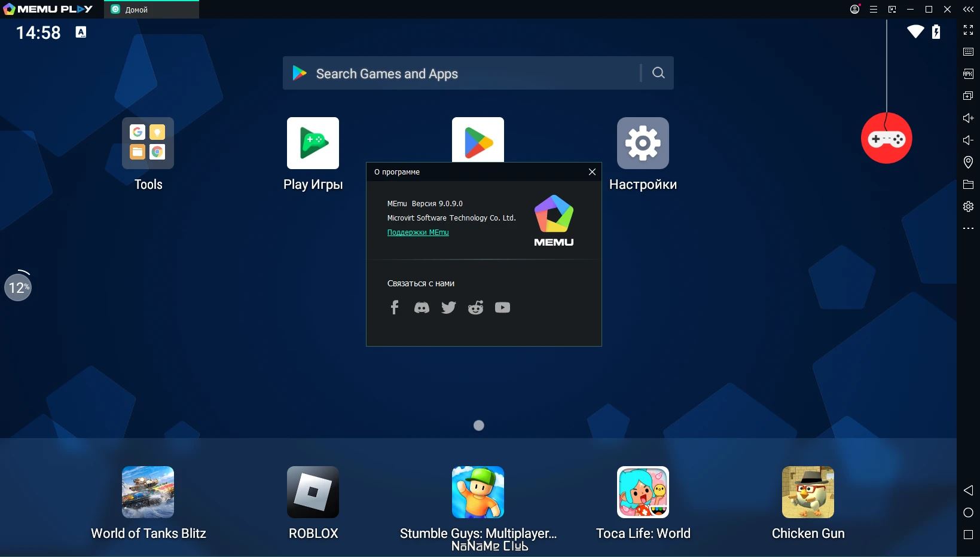Close the О программе dialog

(592, 172)
